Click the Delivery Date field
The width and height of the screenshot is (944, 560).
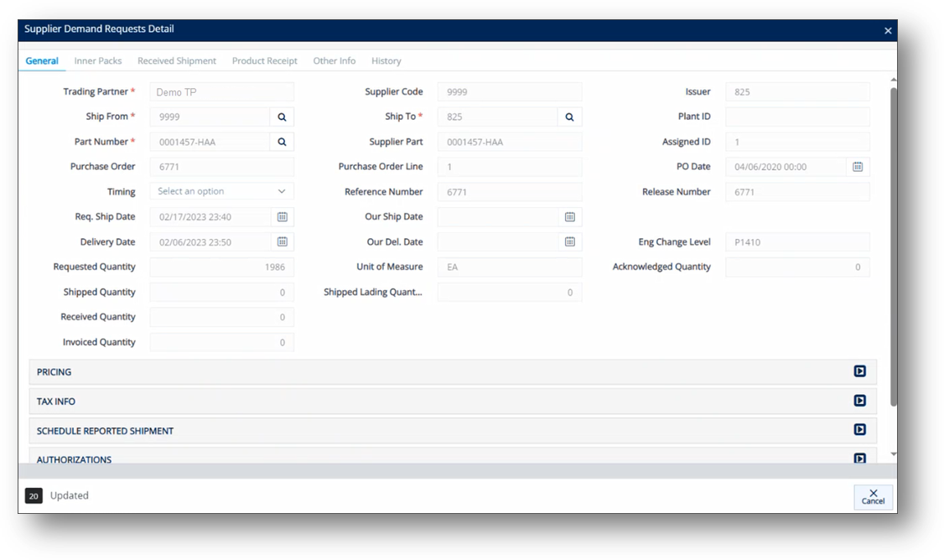pyautogui.click(x=210, y=242)
